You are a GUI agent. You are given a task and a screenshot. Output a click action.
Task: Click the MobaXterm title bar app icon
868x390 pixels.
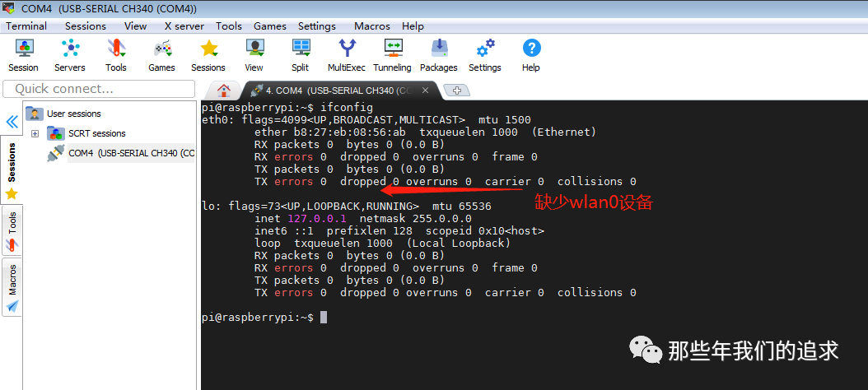click(9, 8)
